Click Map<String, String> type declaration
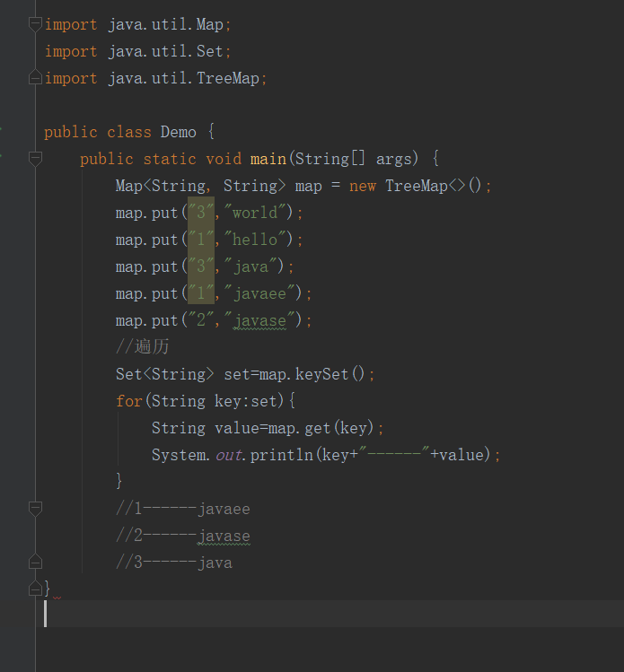Screen dimensions: 624x672 pyautogui.click(x=200, y=186)
